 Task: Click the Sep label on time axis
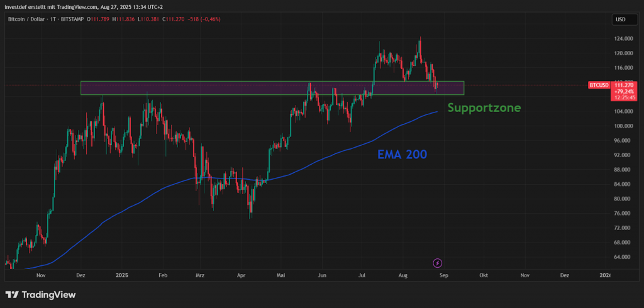(x=443, y=275)
